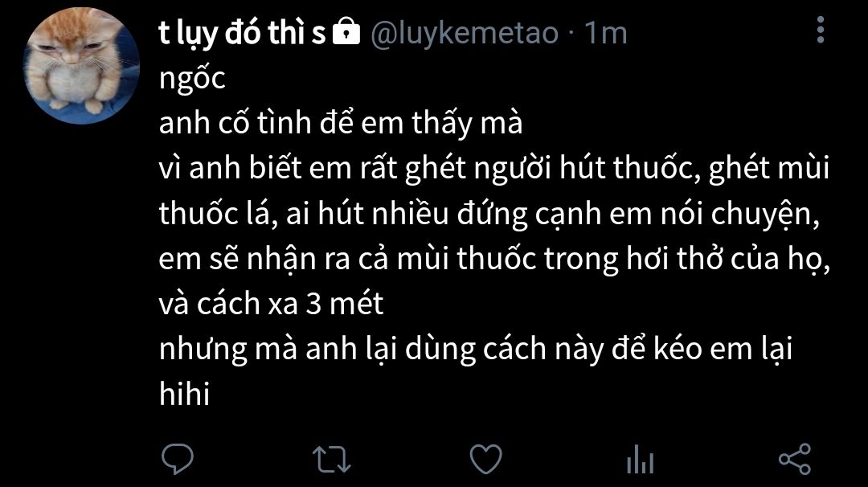
Task: Click the line starting "thuốc lá, ai hút nhiều"
Action: 489,215
